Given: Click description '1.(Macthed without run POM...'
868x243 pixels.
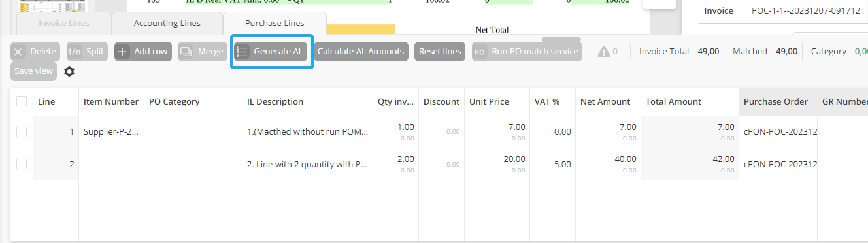Looking at the screenshot, I should [x=307, y=132].
